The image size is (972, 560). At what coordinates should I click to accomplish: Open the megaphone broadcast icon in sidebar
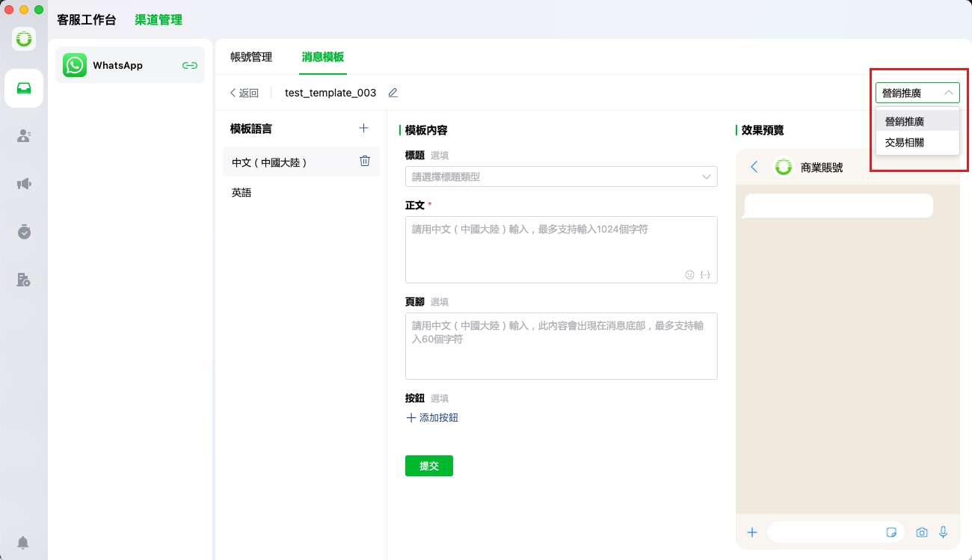24,184
